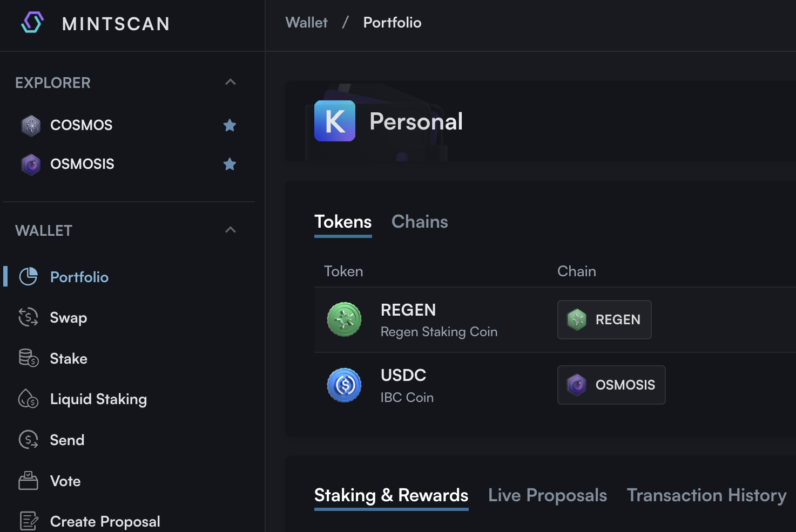Unfavorite Cosmos with its star
This screenshot has height=532, width=796.
[230, 125]
